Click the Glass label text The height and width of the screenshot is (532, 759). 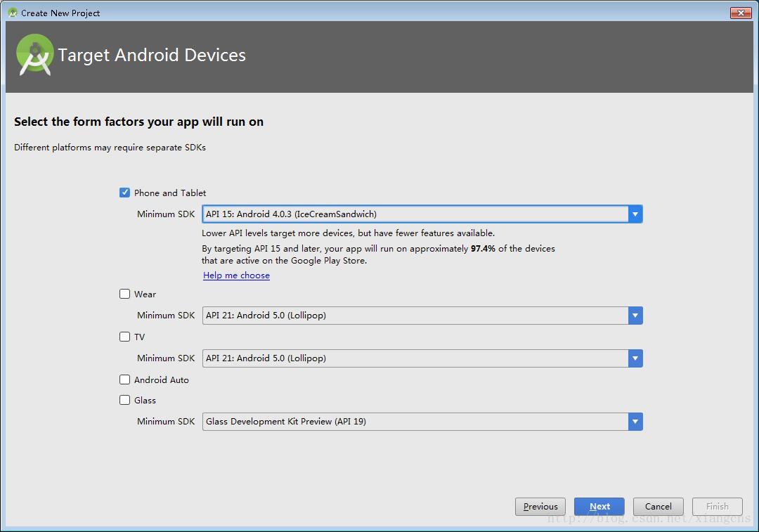[x=145, y=401]
